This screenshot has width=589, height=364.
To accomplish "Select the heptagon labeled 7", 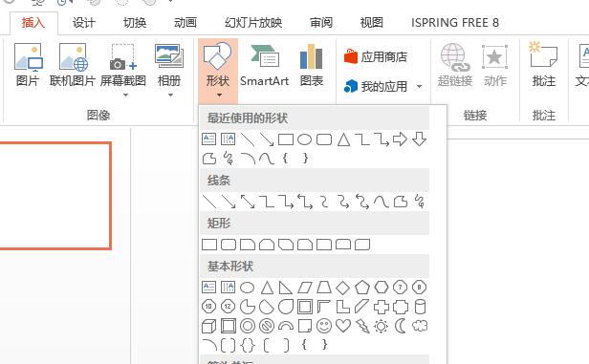I will tap(400, 288).
